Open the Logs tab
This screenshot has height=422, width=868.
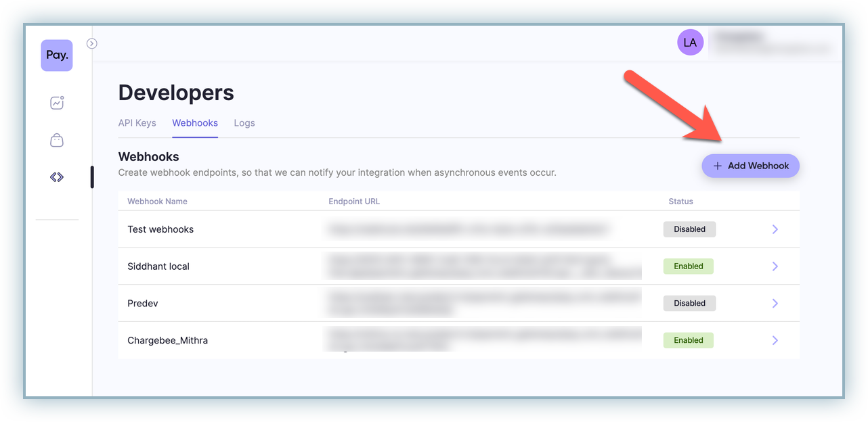244,123
